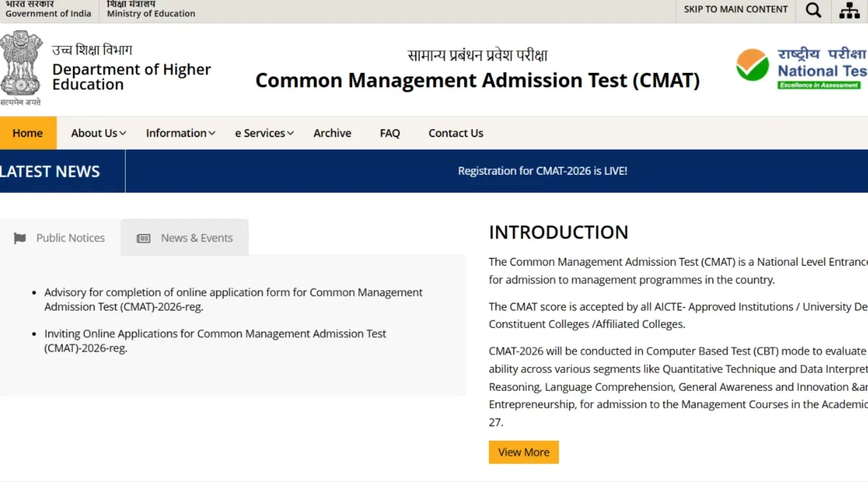The height and width of the screenshot is (482, 868).
Task: Open the e Services dropdown menu
Action: (x=264, y=133)
